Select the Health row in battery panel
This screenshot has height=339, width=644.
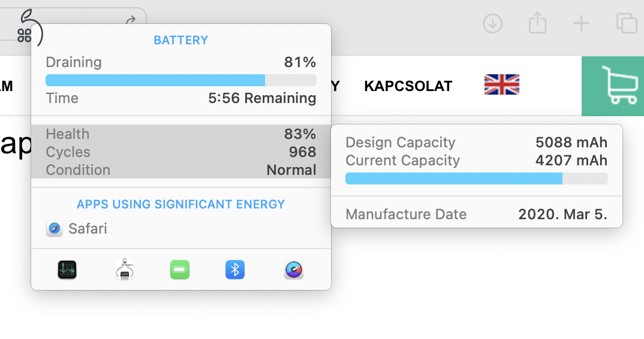click(181, 134)
